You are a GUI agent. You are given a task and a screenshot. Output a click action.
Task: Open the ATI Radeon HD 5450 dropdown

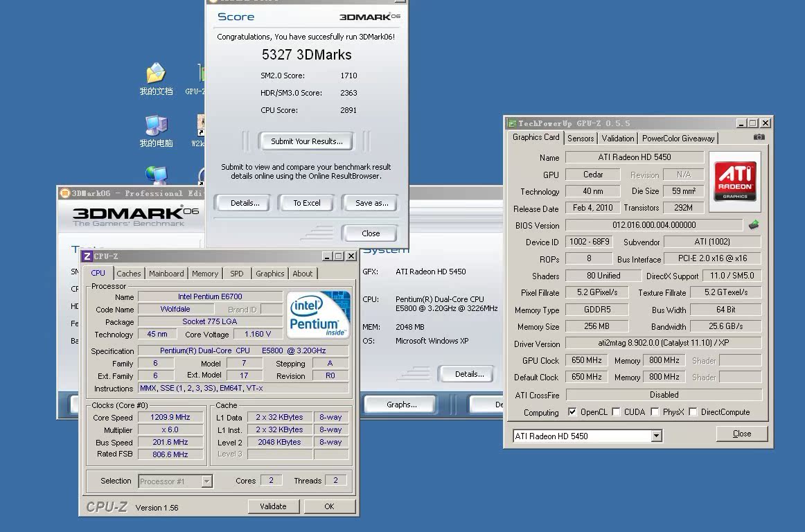[x=656, y=436]
